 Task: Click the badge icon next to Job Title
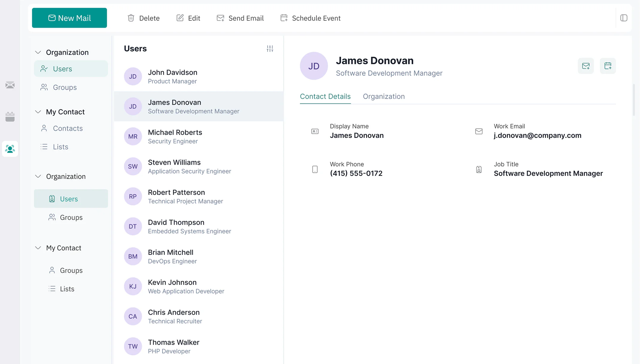point(479,169)
